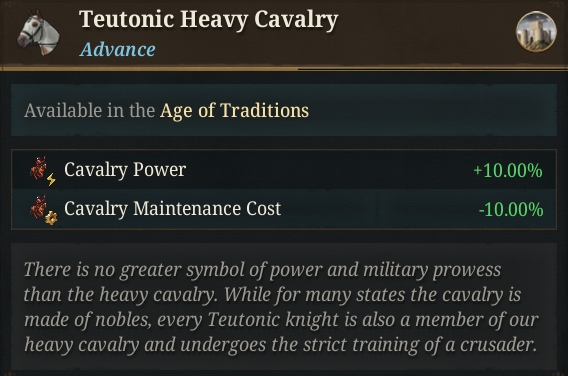
Task: Click the Cavalry Power modifier label
Action: pos(125,170)
